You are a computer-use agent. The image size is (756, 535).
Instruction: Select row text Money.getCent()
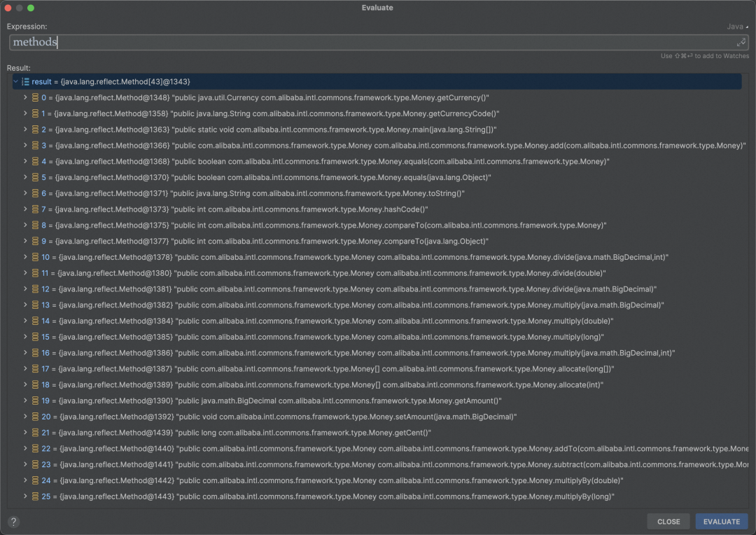pyautogui.click(x=401, y=432)
